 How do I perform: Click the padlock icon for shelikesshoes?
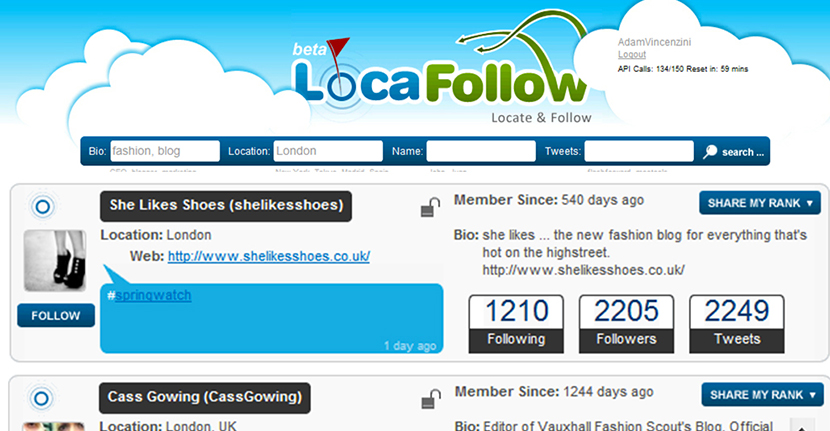point(430,208)
